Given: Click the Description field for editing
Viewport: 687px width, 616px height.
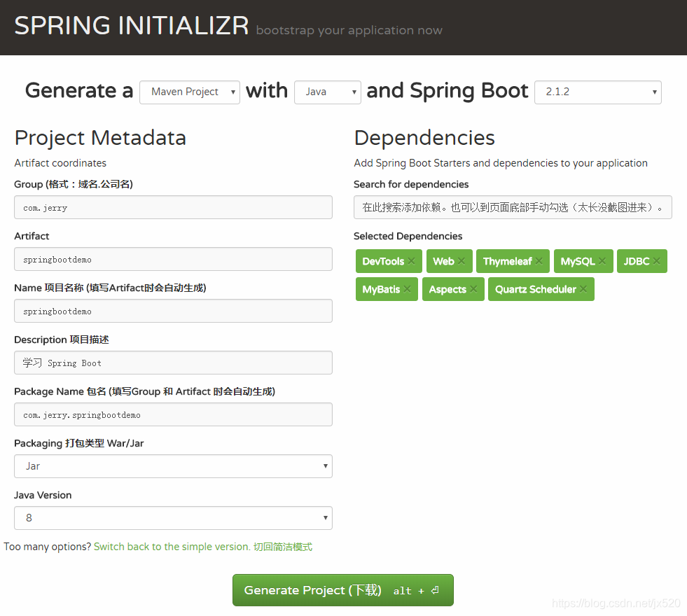Looking at the screenshot, I should pyautogui.click(x=173, y=363).
